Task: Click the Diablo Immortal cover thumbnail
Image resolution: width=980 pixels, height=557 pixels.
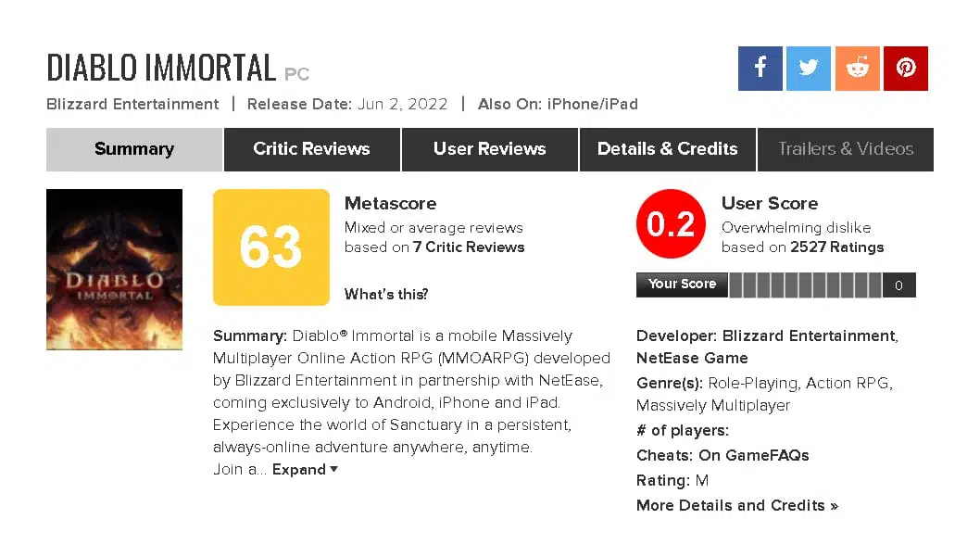Action: [101, 270]
